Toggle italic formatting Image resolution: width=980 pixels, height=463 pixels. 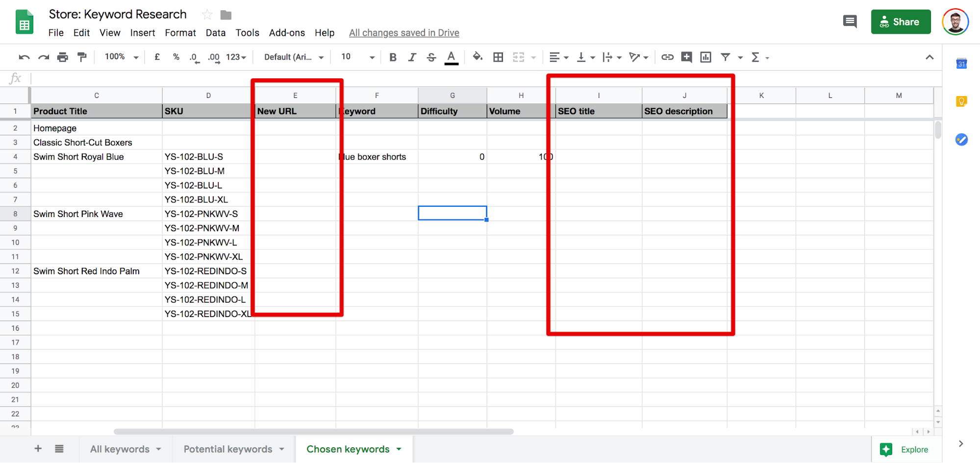click(x=412, y=57)
